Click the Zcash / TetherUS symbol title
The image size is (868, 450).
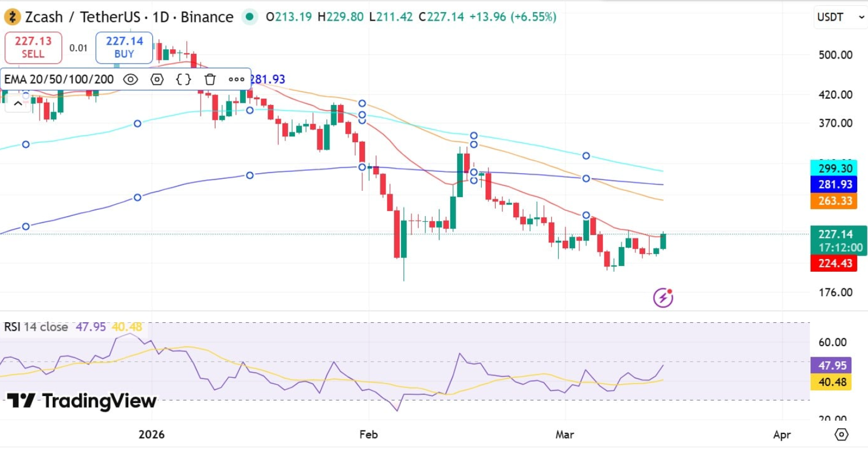point(83,17)
